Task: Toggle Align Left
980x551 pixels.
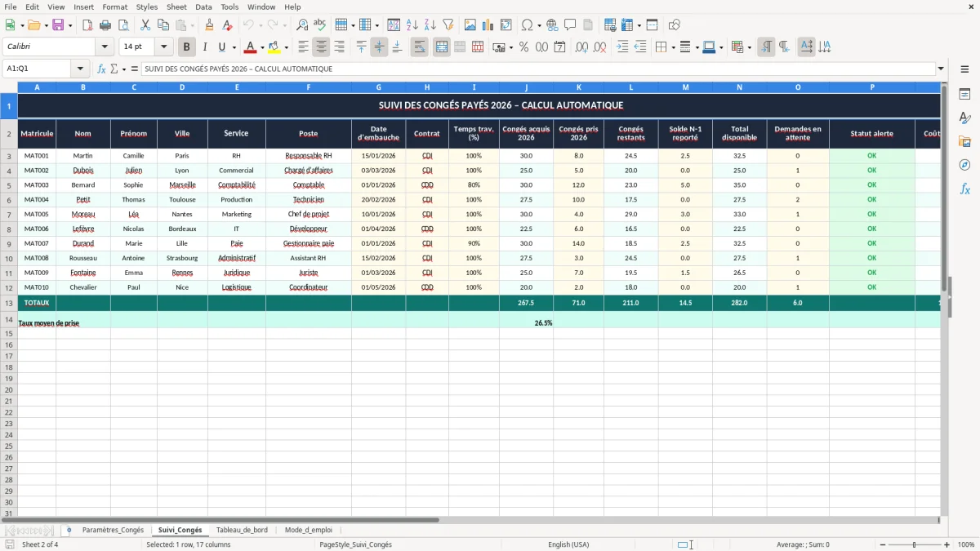Action: 304,47
